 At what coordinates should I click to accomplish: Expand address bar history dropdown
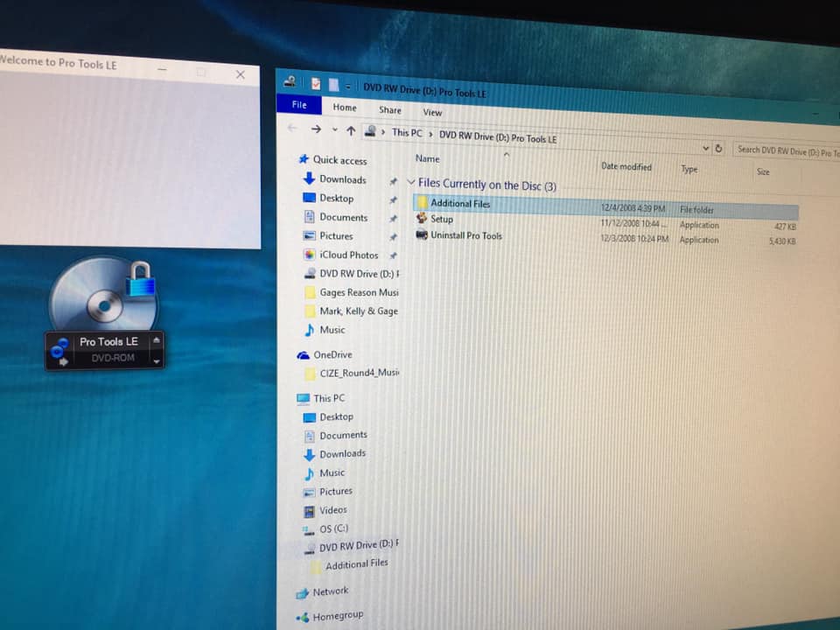tap(705, 148)
